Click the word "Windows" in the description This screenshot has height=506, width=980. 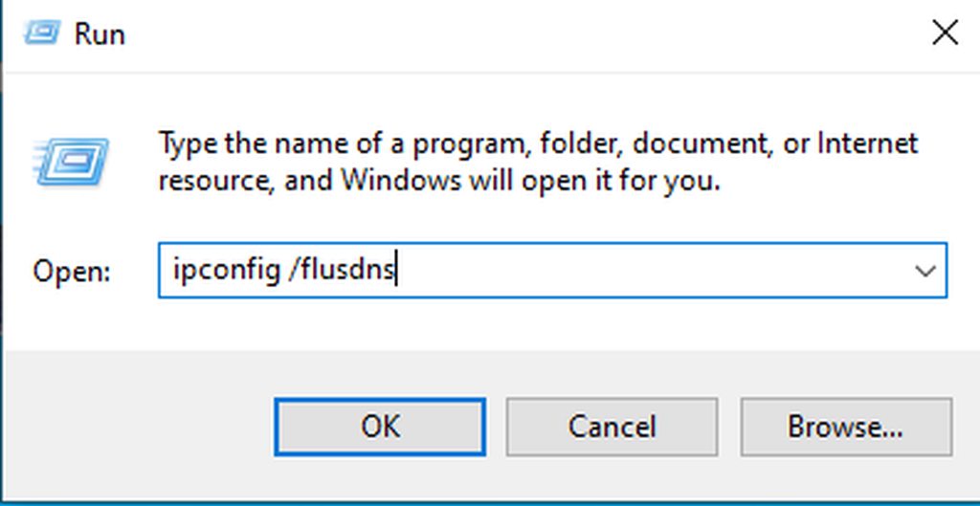click(x=400, y=181)
